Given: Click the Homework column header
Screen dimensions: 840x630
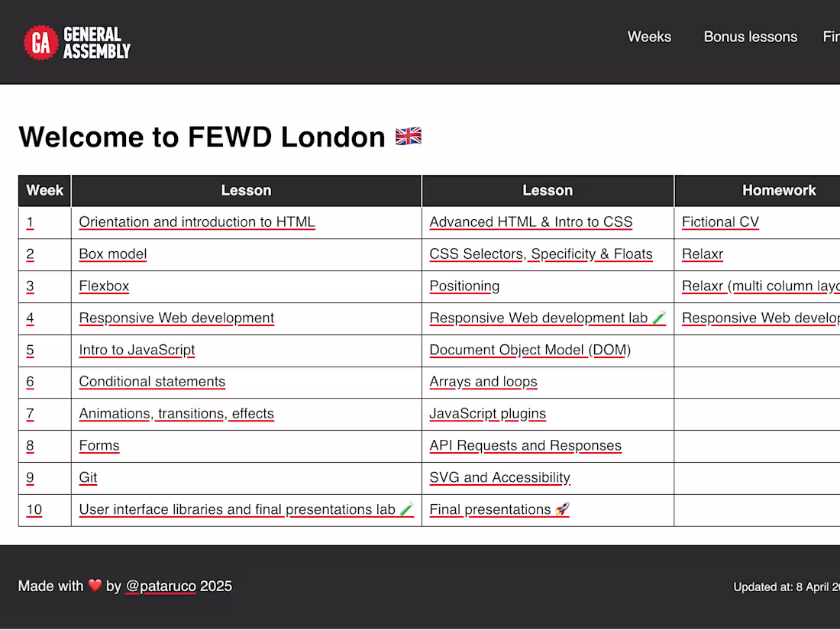Looking at the screenshot, I should [779, 191].
